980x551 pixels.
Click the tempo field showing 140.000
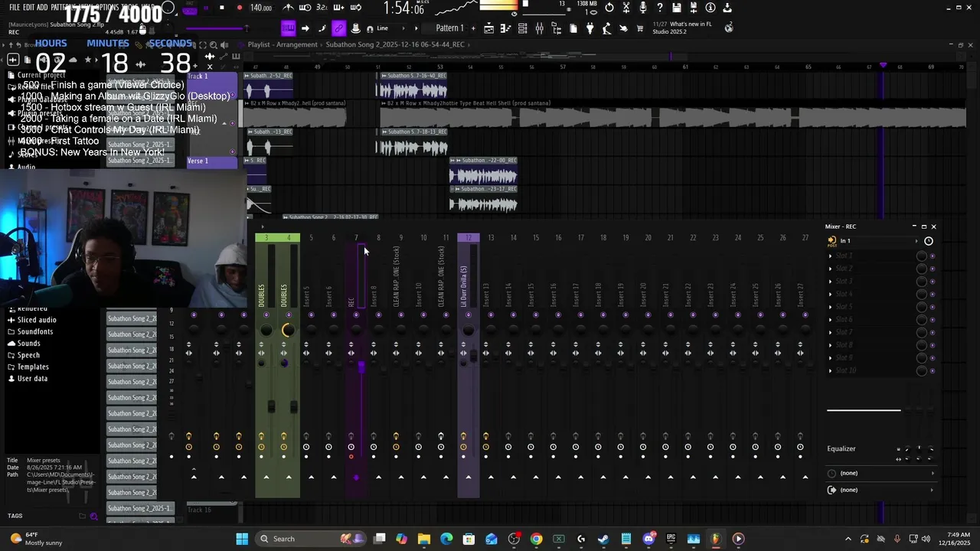tap(261, 8)
